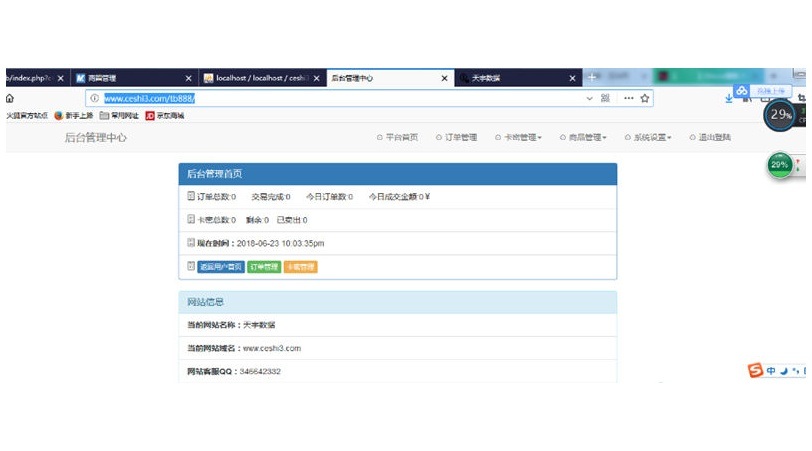Open the address bar history dropdown arrow
This screenshot has width=812, height=451.
[589, 98]
